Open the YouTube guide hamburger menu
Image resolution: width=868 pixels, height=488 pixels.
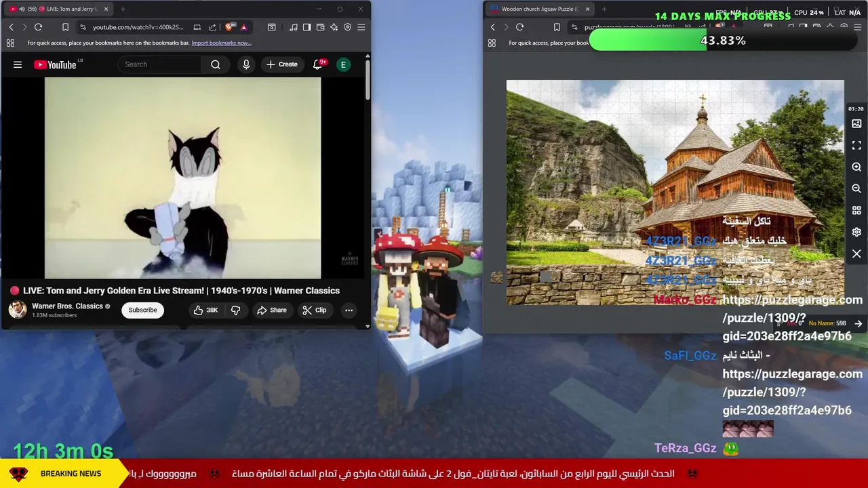[18, 64]
